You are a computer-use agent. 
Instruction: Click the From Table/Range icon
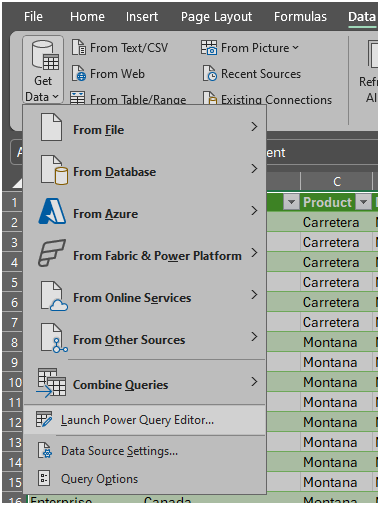[78, 98]
